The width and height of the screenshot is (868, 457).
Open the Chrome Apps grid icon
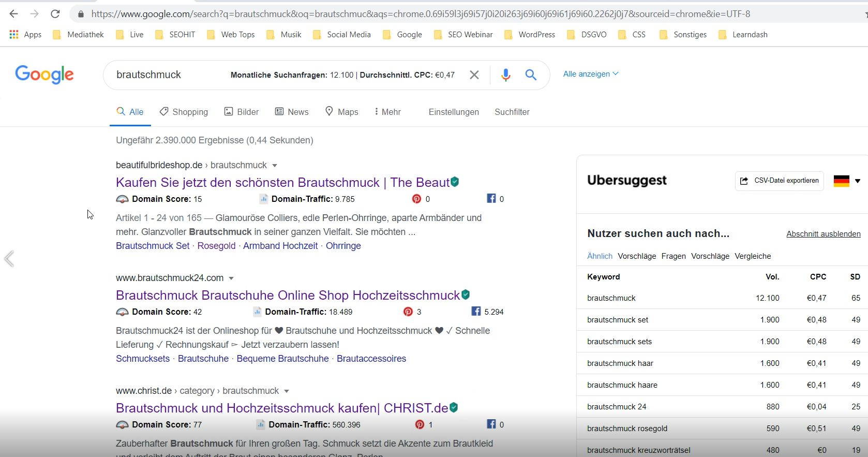click(x=14, y=35)
